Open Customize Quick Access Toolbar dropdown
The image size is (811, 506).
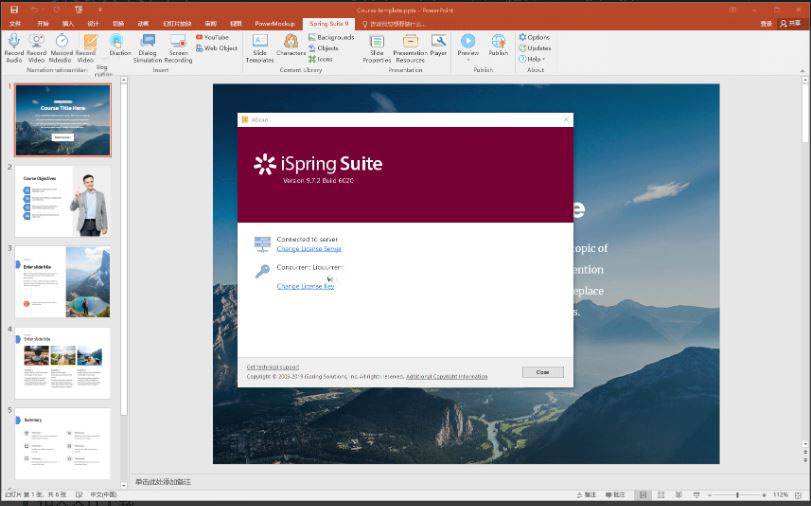tap(100, 10)
